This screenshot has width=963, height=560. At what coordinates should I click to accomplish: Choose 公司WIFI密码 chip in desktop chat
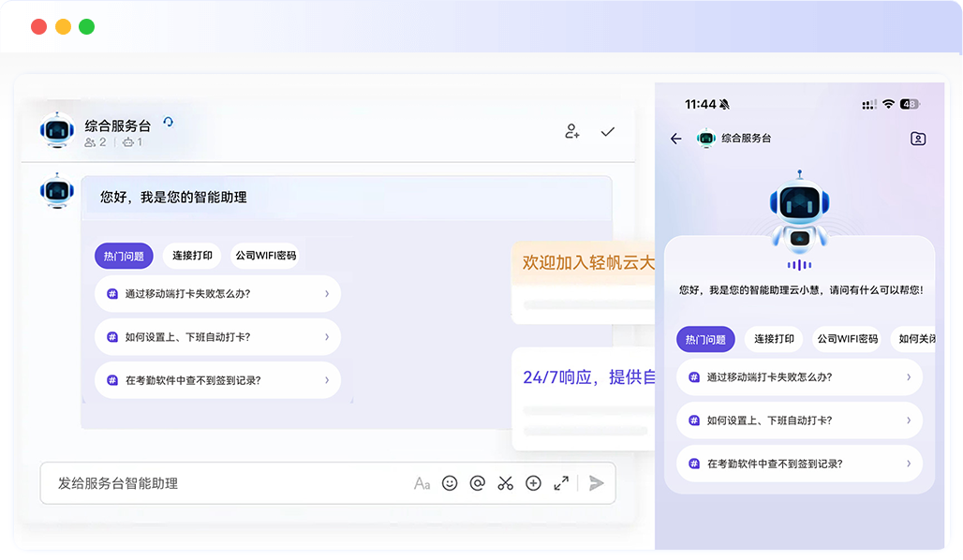tap(265, 256)
